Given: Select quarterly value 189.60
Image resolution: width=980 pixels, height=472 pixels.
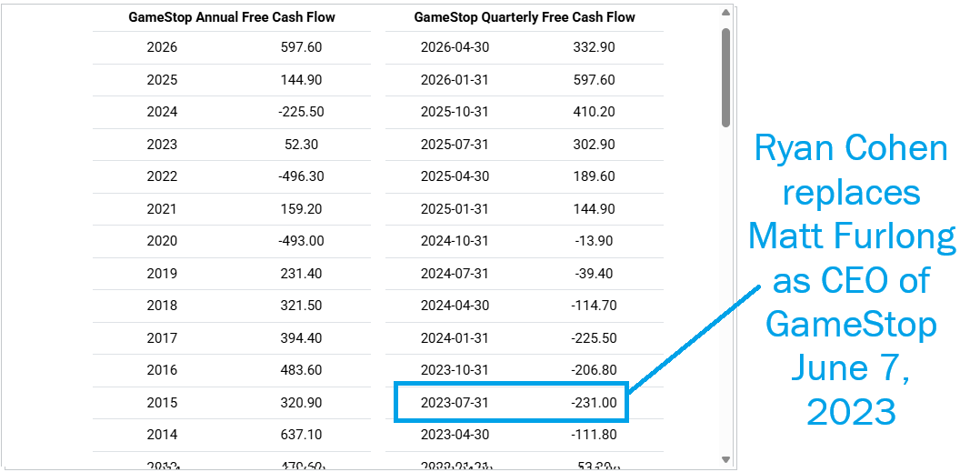Looking at the screenshot, I should tap(594, 176).
